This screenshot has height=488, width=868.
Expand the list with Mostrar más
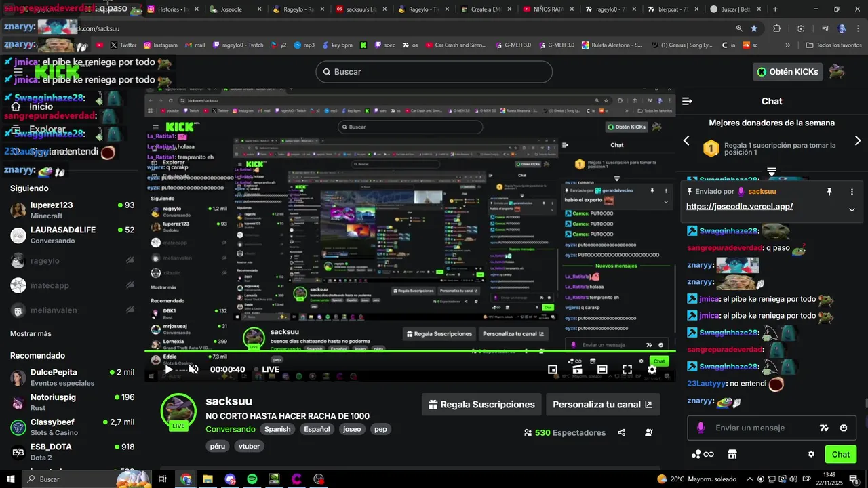coord(31,333)
